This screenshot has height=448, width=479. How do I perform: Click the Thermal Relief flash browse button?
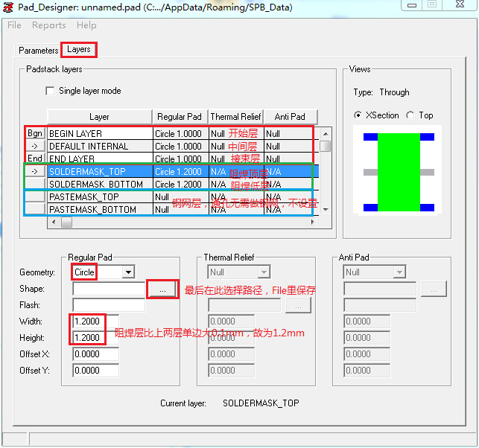point(298,305)
